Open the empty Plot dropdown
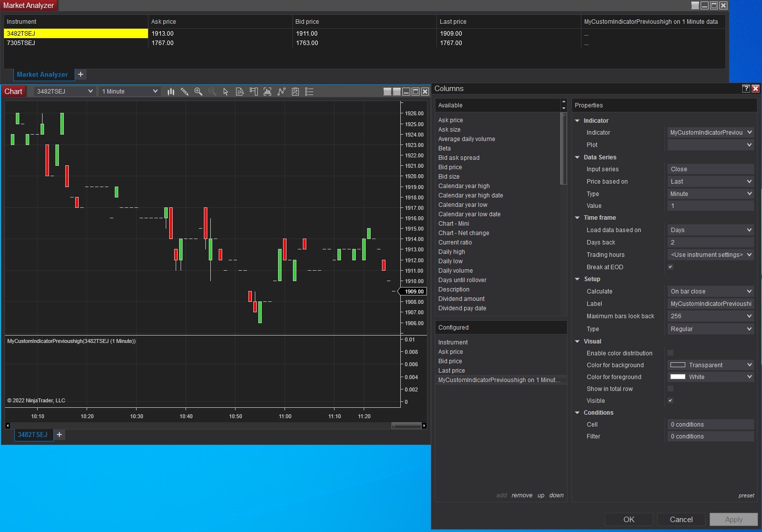The width and height of the screenshot is (762, 532). (711, 145)
